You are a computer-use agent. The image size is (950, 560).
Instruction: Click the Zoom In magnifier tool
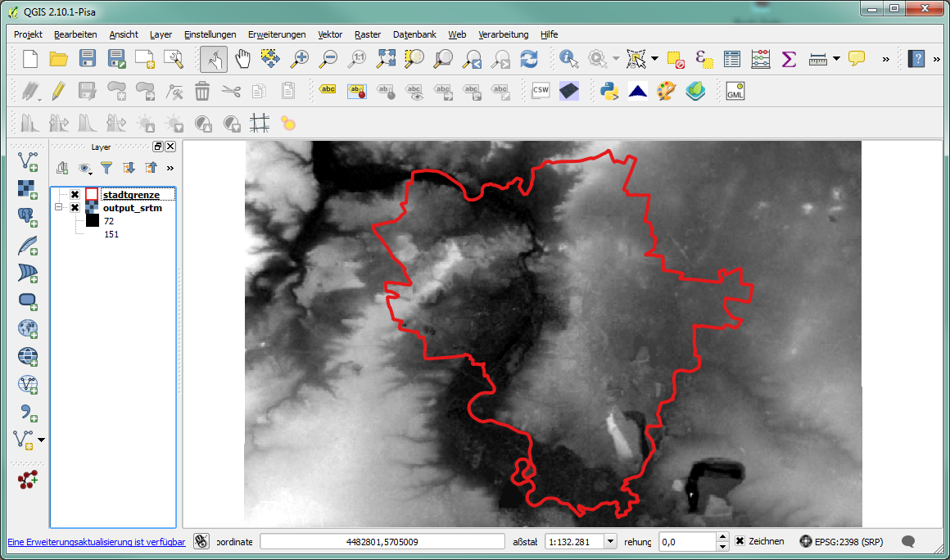tap(300, 59)
